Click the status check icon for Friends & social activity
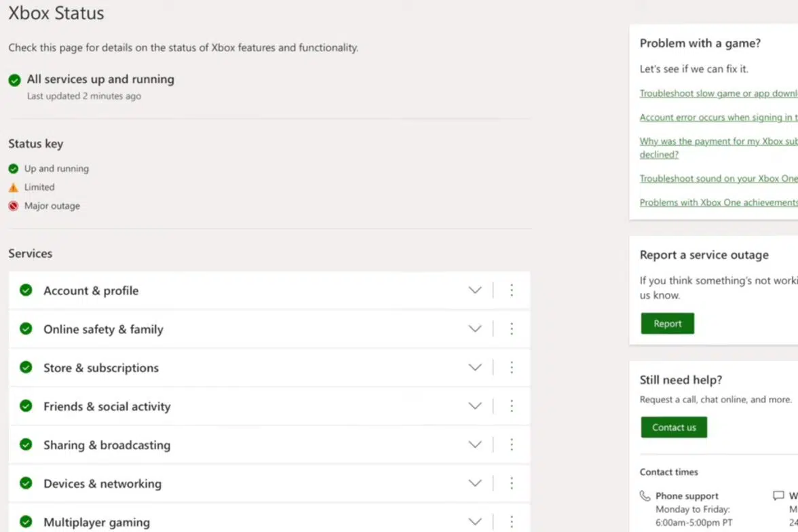The height and width of the screenshot is (532, 798). 26,406
